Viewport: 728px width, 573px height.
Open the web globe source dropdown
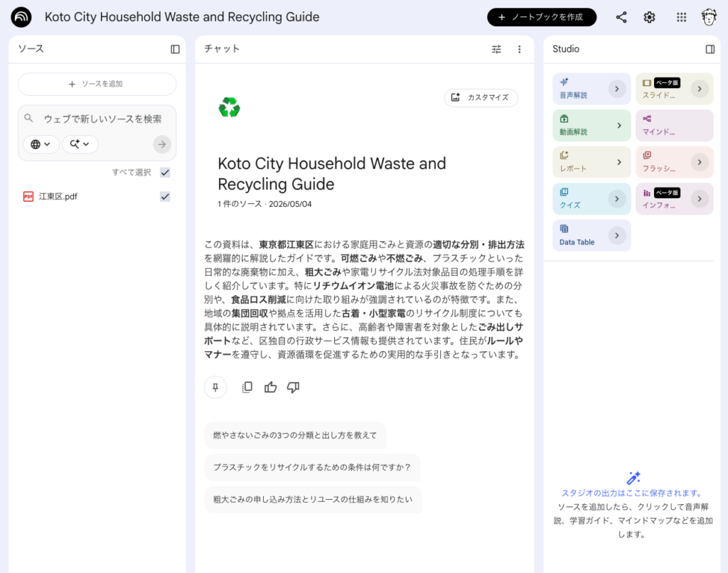[41, 144]
